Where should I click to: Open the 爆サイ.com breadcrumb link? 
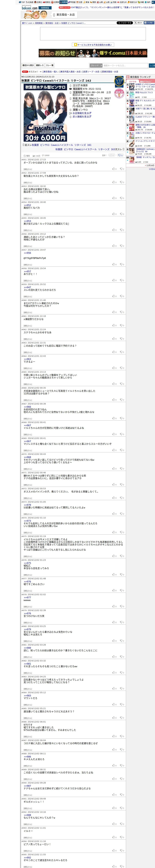27,23
